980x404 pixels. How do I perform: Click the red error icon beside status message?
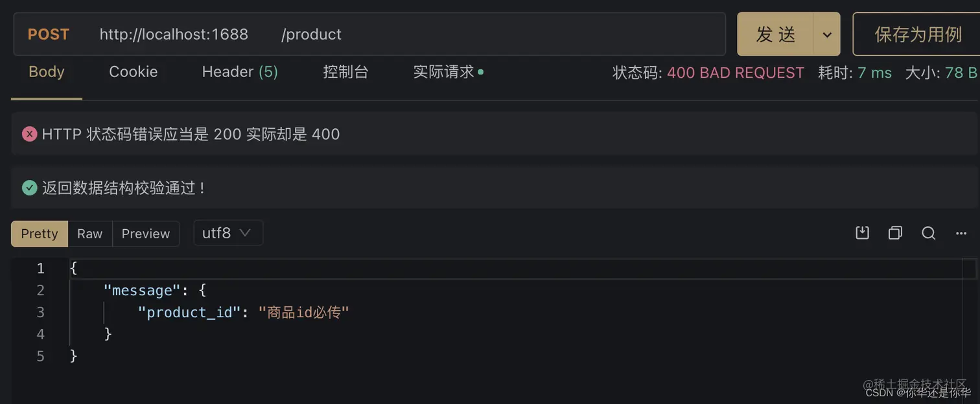tap(29, 133)
